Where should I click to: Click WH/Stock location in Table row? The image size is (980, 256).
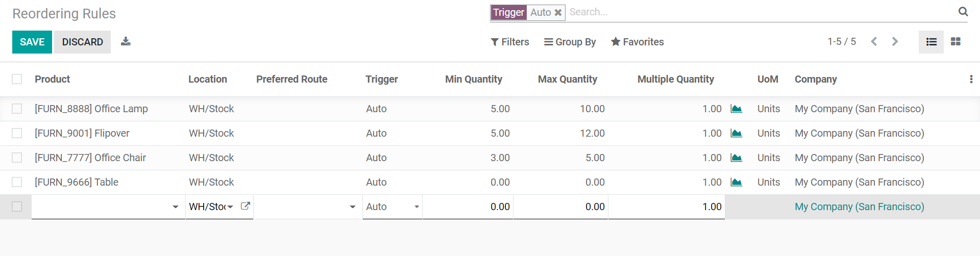tap(211, 182)
